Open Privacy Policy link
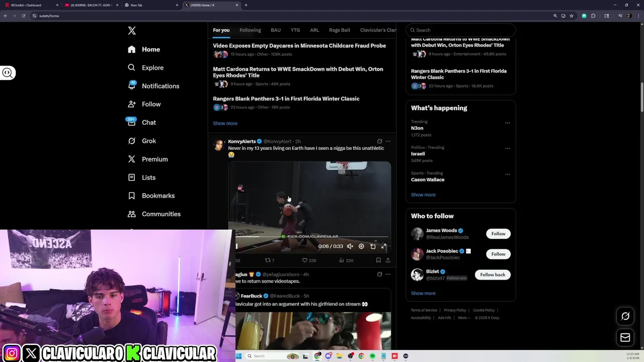 pyautogui.click(x=455, y=310)
